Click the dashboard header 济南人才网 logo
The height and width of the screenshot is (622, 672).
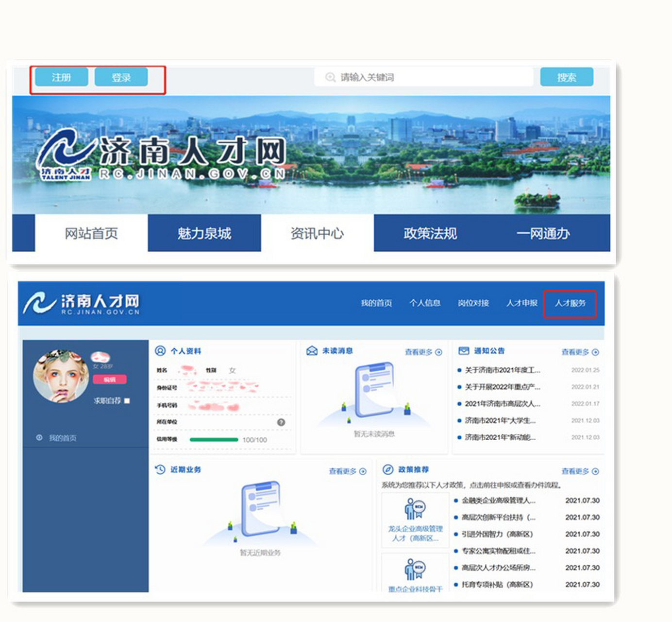pyautogui.click(x=82, y=304)
